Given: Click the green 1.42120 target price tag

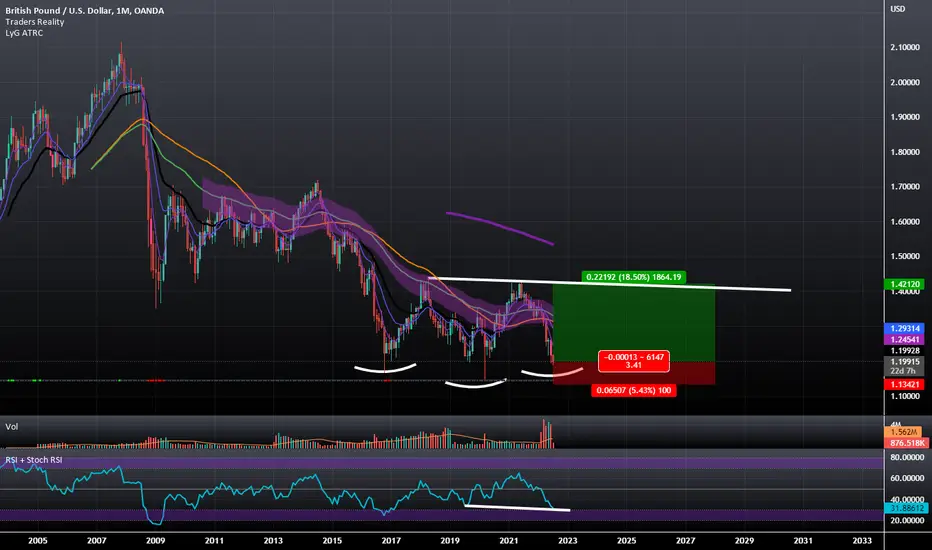Looking at the screenshot, I should (904, 284).
